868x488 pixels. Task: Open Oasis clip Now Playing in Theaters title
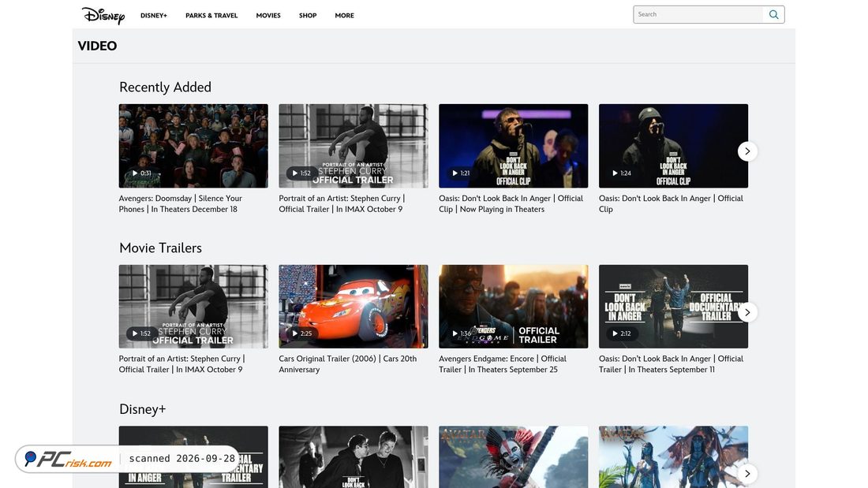coord(511,203)
